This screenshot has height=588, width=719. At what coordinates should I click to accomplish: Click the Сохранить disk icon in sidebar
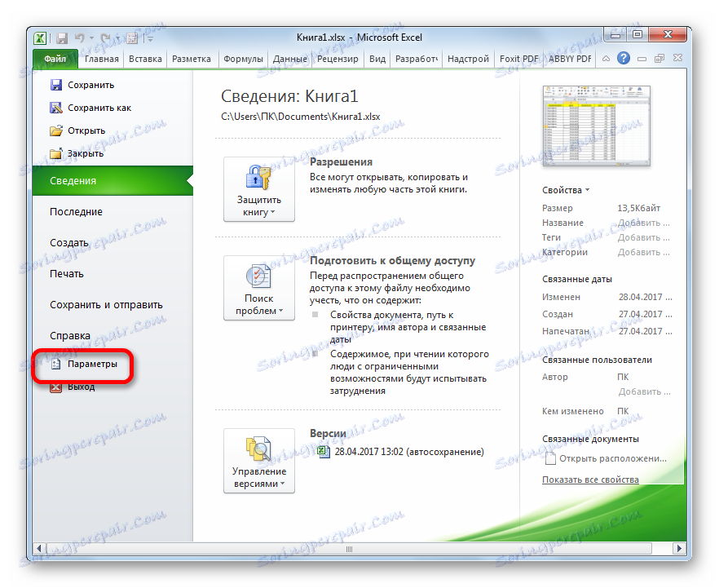56,85
